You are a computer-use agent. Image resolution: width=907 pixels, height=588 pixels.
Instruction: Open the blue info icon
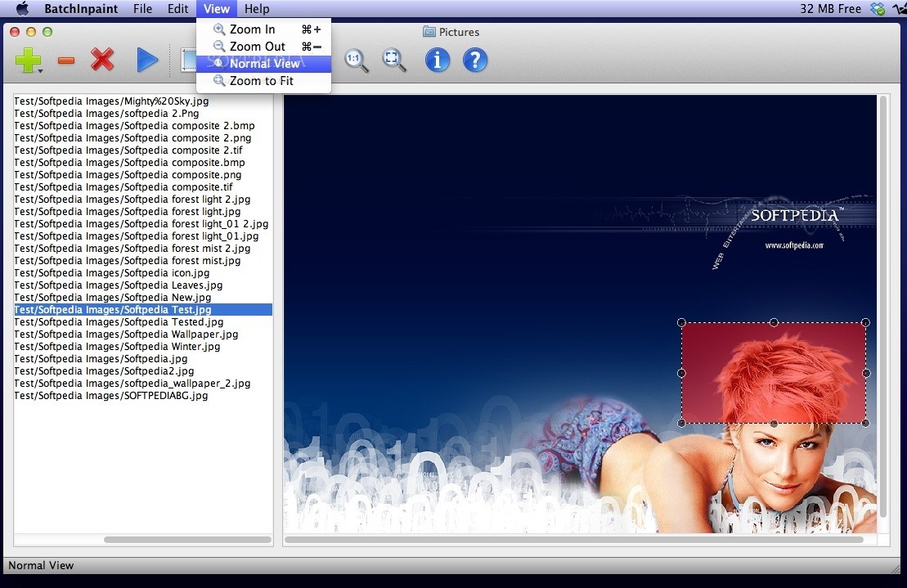pyautogui.click(x=438, y=61)
